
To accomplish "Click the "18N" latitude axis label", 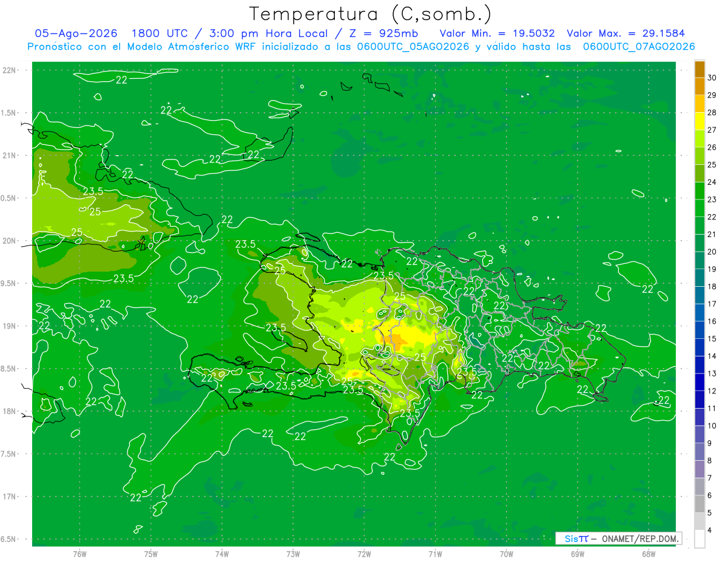I will click(x=9, y=411).
